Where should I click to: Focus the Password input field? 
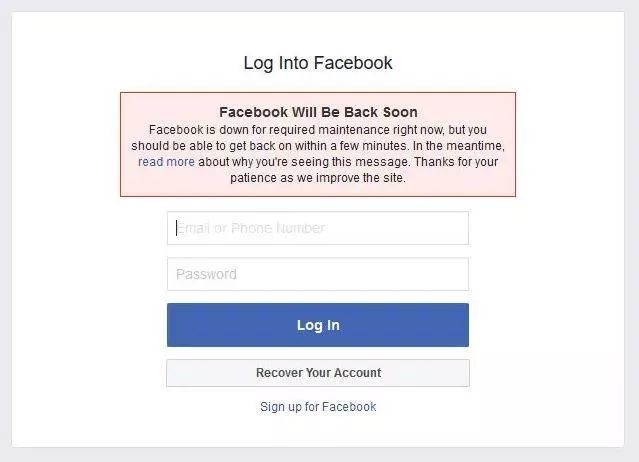318,274
